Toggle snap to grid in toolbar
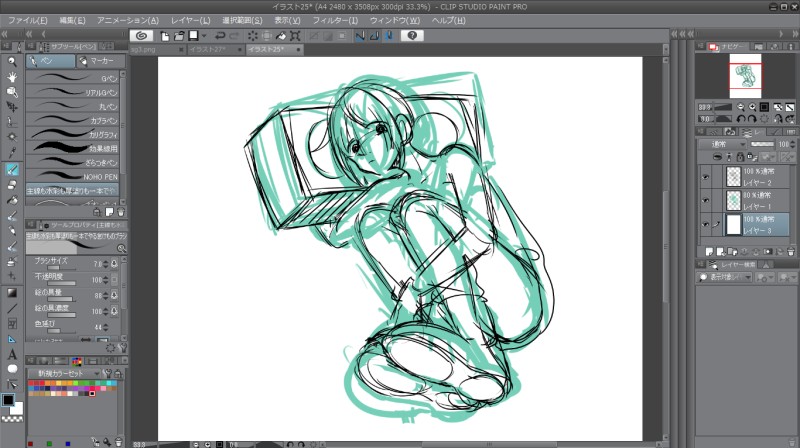 (x=388, y=36)
